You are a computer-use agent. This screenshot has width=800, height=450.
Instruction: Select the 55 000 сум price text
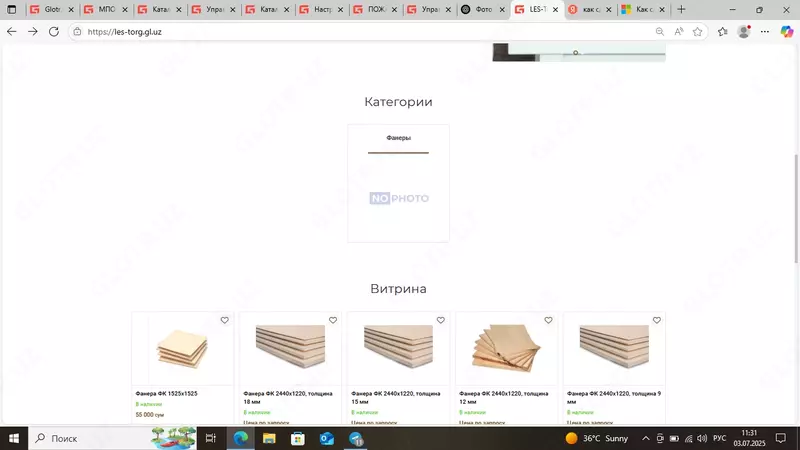149,415
